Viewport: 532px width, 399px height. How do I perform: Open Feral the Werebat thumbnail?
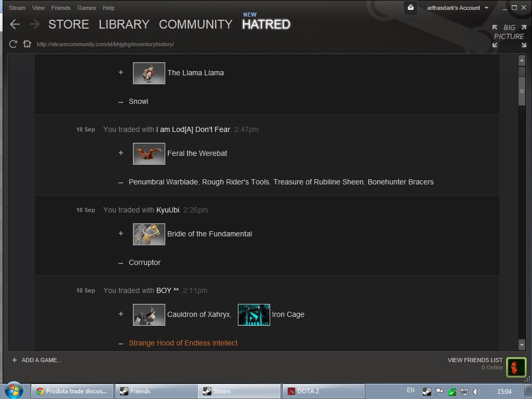point(149,154)
